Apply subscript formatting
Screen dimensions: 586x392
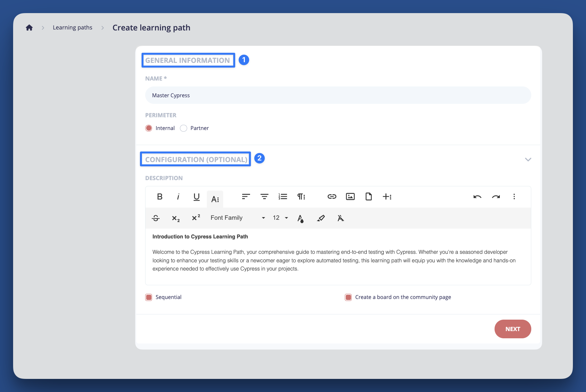176,218
